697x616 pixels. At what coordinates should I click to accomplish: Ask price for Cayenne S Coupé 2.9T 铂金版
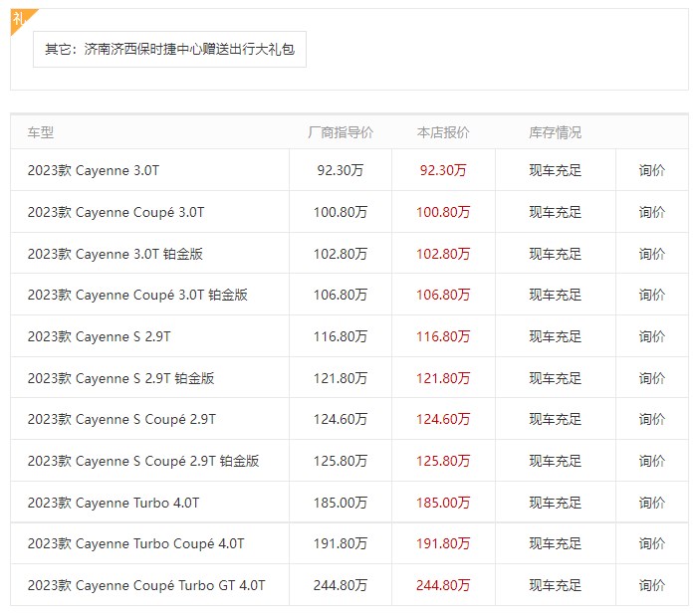[651, 461]
